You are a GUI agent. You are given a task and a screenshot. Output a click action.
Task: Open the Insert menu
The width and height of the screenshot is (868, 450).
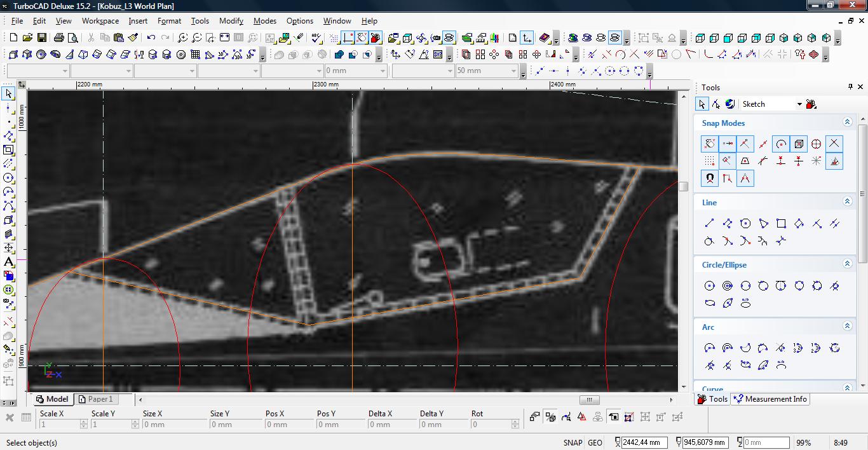[x=138, y=20]
